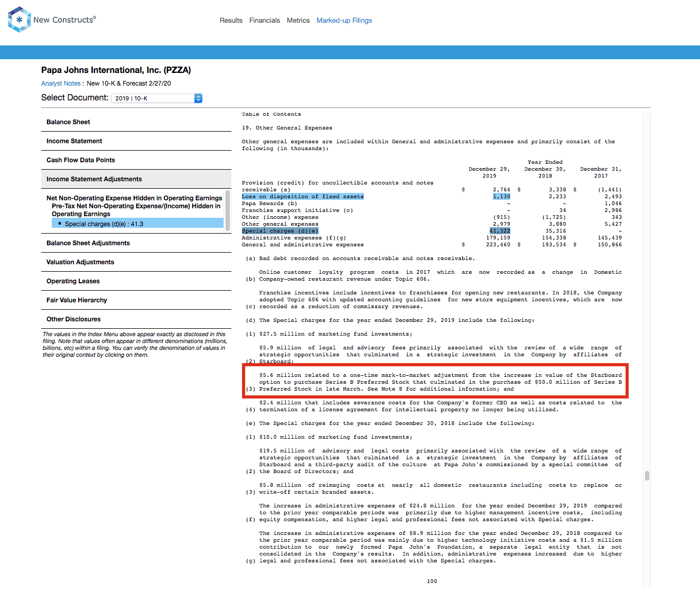Click the 2019 Other general expenses value 2,979
This screenshot has width=700, height=592.
501,224
